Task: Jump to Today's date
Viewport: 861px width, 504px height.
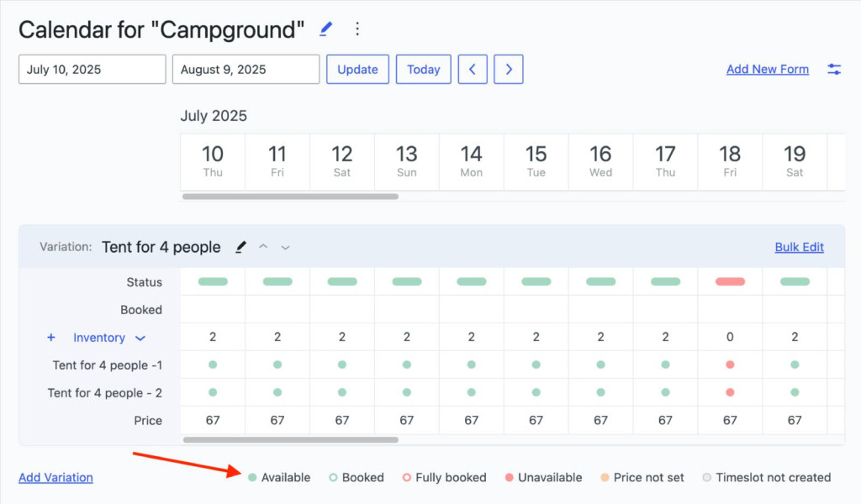Action: (423, 69)
